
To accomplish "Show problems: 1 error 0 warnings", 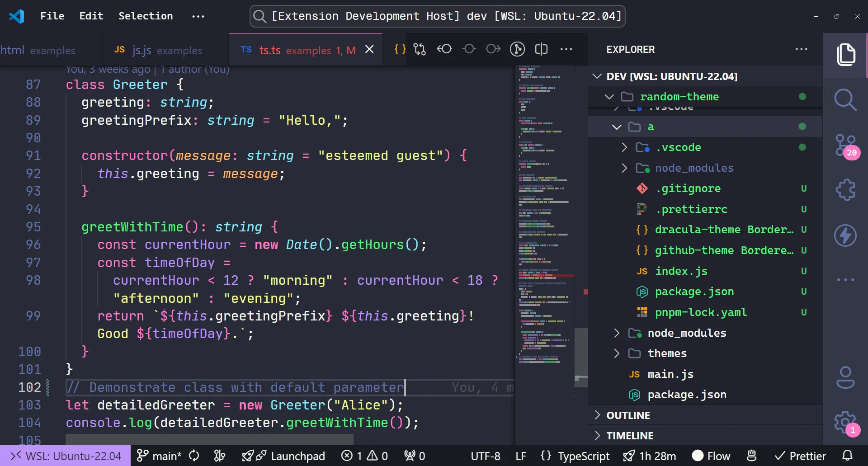I will pyautogui.click(x=364, y=456).
